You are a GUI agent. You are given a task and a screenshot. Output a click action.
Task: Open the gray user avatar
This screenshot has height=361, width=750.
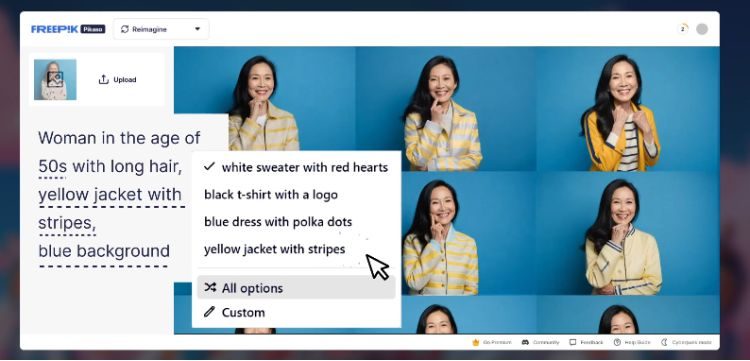[702, 29]
